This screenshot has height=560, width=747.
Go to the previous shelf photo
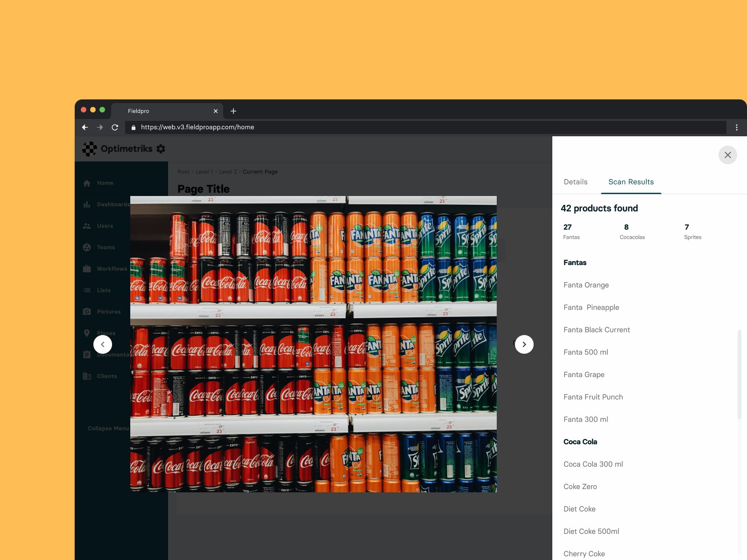[x=103, y=344]
